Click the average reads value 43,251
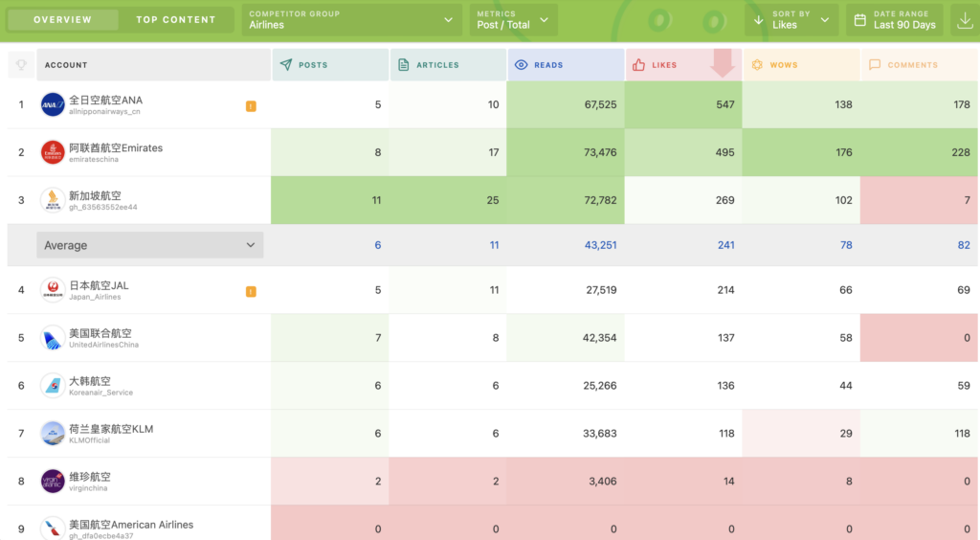Image resolution: width=980 pixels, height=540 pixels. (600, 246)
